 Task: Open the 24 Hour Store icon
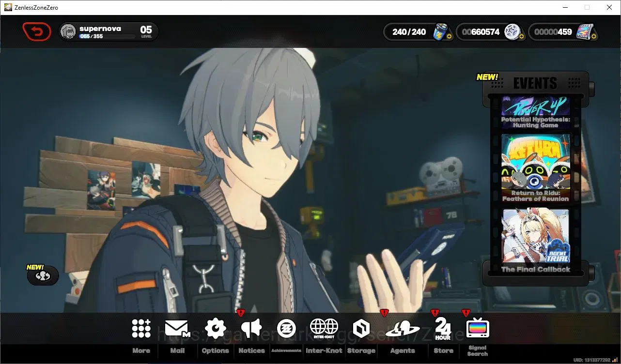tap(443, 329)
